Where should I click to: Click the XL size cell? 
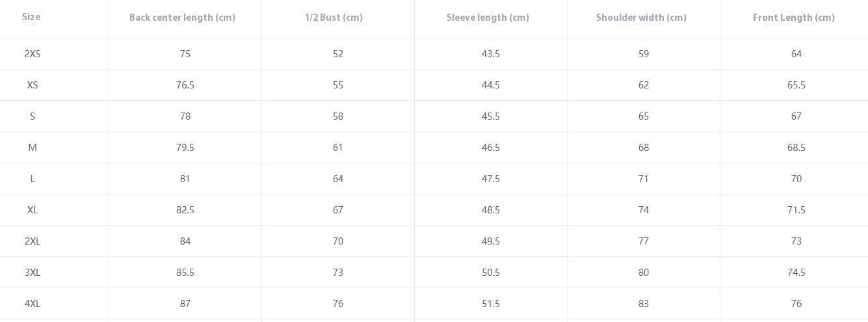pyautogui.click(x=33, y=210)
